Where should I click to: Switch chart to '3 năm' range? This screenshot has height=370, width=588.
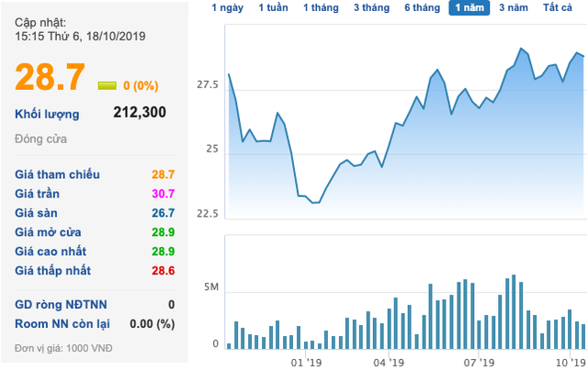point(514,8)
